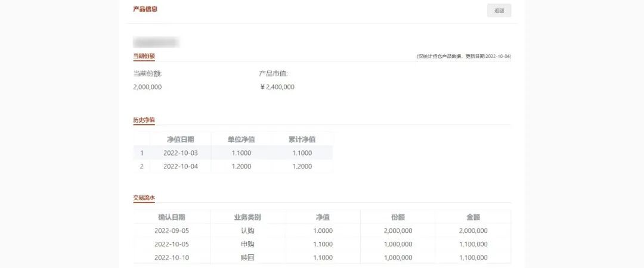The image size is (644, 268).
Task: Select 份额 cell in the 赎回 row
Action: pos(398,258)
